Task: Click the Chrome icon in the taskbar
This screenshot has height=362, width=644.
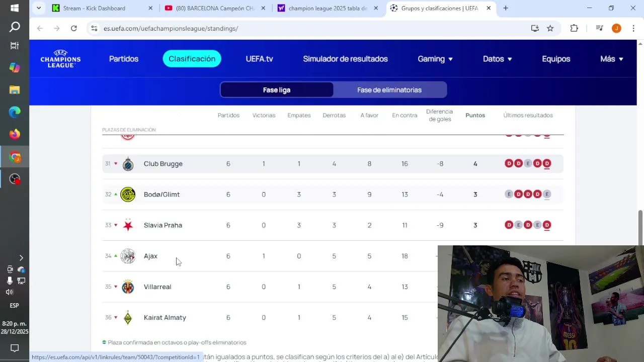Action: click(15, 157)
